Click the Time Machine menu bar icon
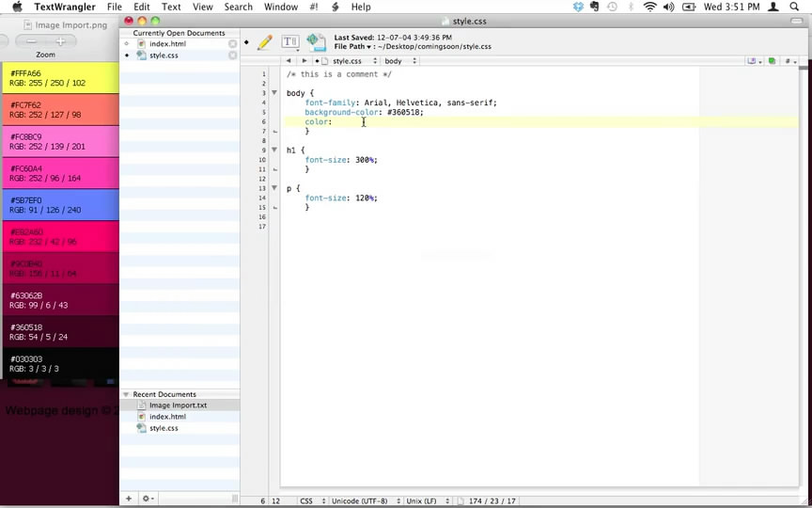The width and height of the screenshot is (812, 508). click(612, 7)
